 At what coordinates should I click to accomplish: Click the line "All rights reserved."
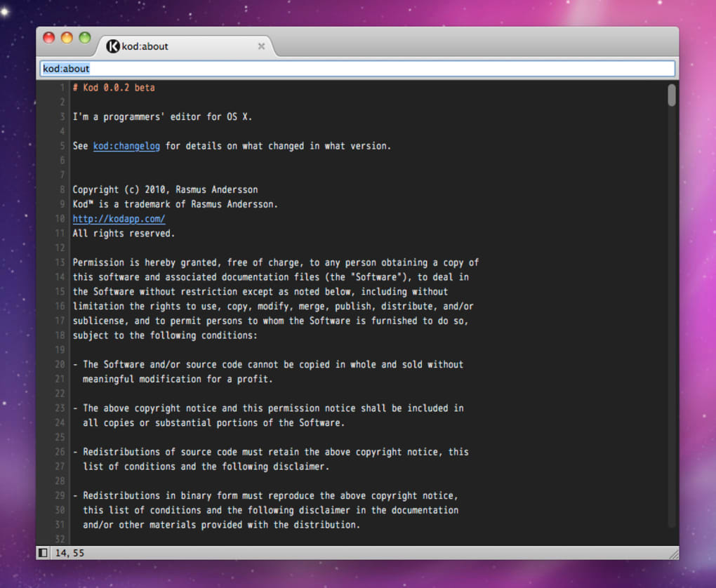[124, 233]
